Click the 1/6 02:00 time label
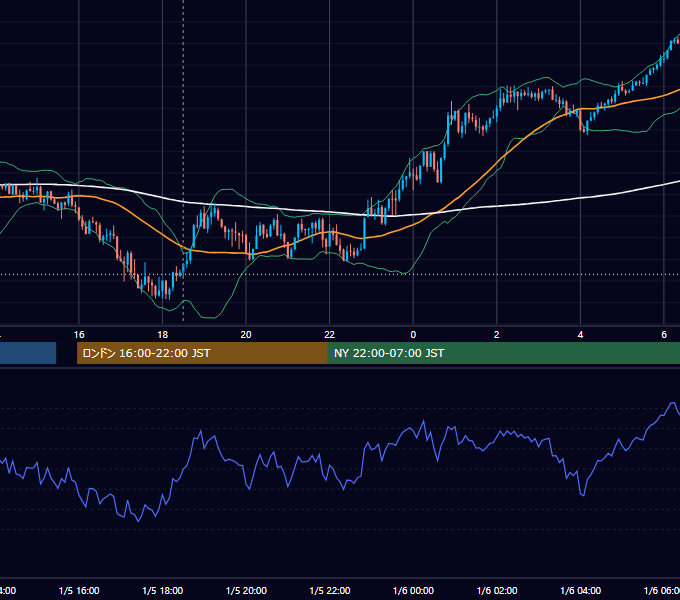Image resolution: width=680 pixels, height=600 pixels. [497, 590]
